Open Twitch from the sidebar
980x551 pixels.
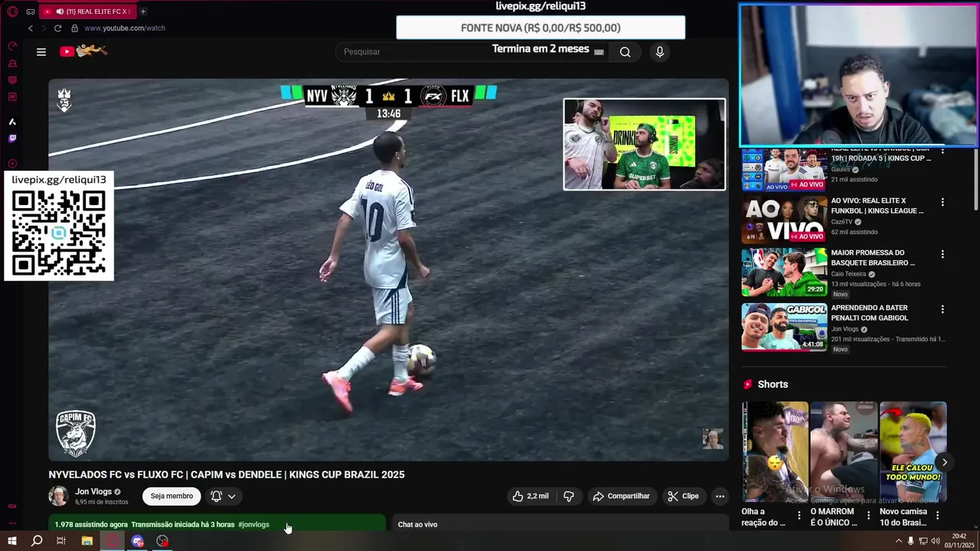[12, 139]
